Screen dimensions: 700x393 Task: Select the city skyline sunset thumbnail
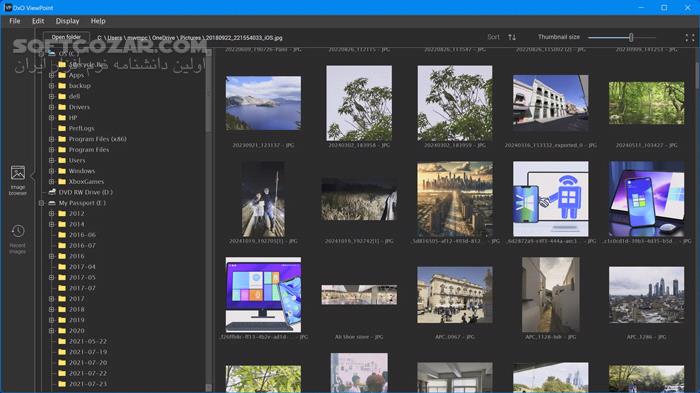[455, 199]
